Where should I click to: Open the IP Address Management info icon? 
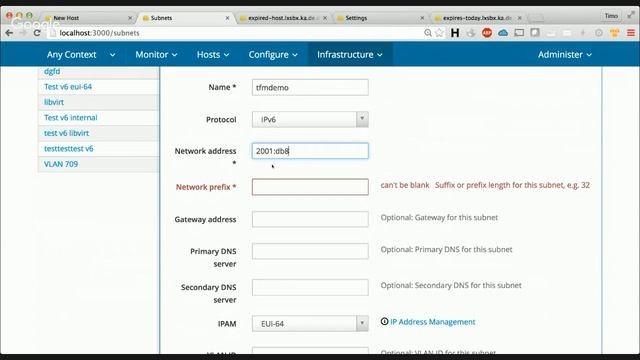point(384,322)
